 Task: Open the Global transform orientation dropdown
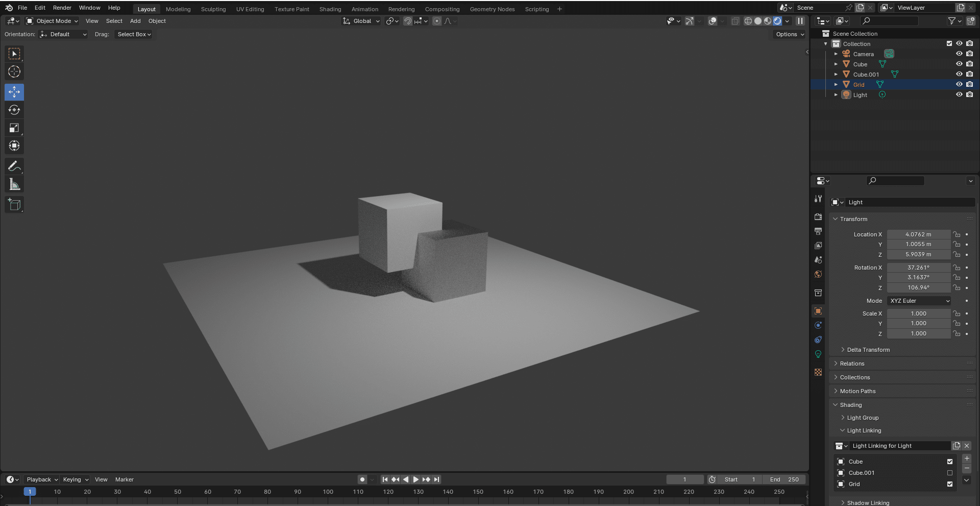(361, 21)
